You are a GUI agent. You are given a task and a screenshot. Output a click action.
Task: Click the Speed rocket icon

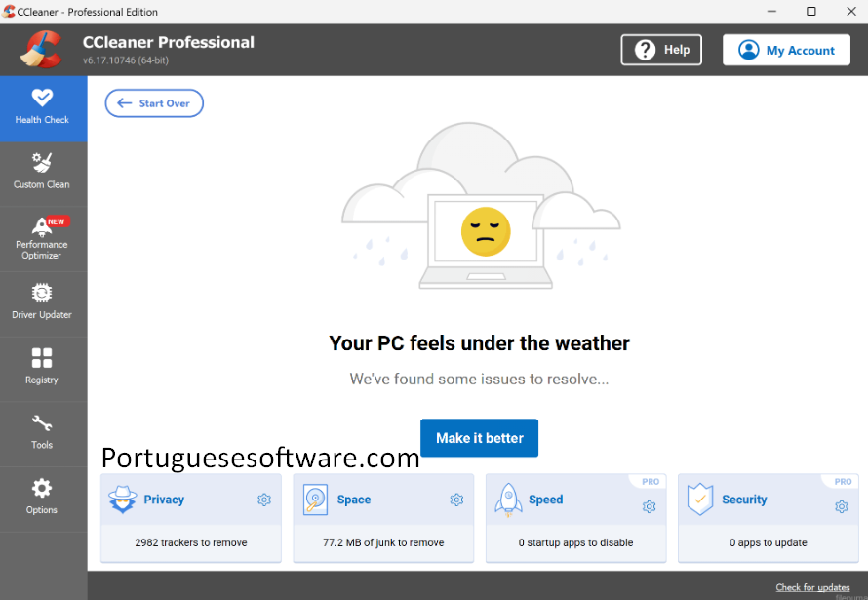[508, 500]
